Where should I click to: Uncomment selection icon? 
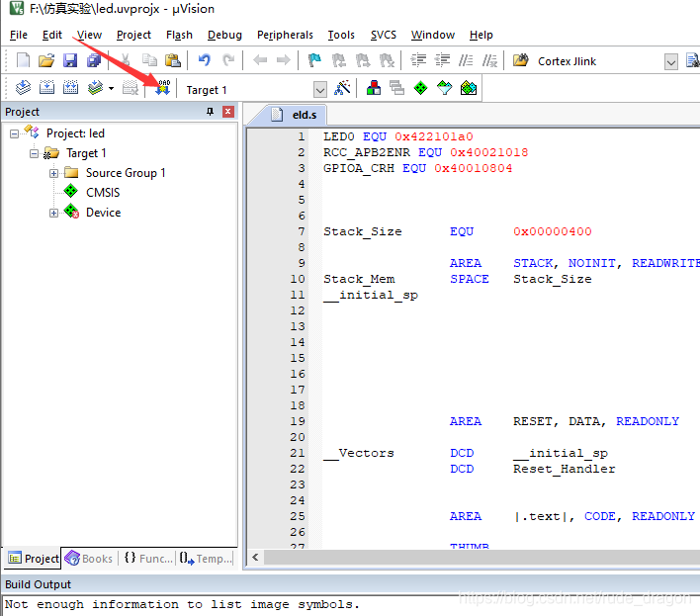pos(489,59)
